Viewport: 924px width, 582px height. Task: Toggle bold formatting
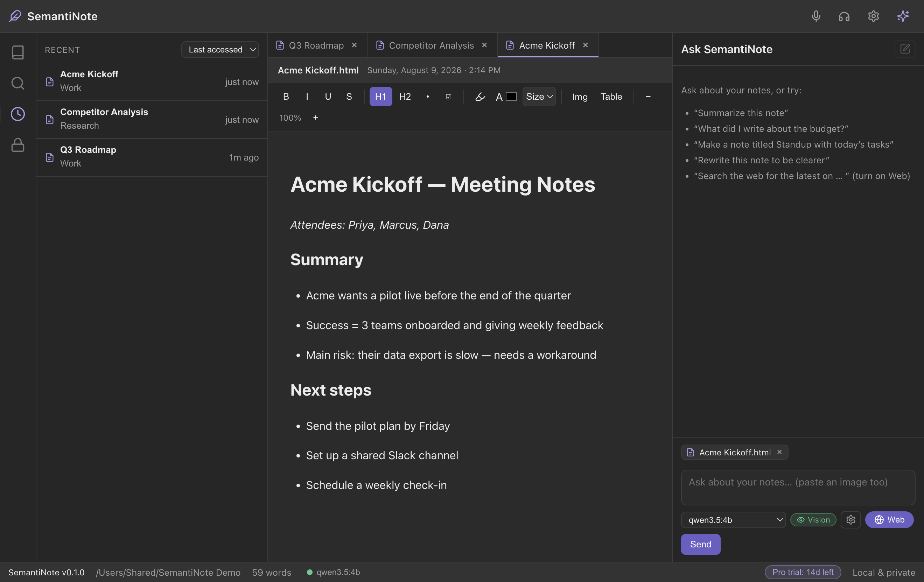[x=286, y=97]
